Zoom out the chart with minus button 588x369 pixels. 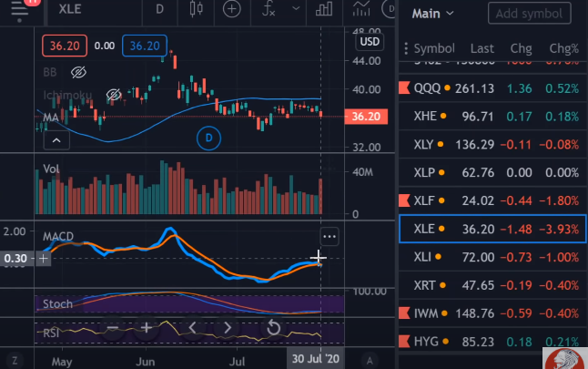[113, 328]
